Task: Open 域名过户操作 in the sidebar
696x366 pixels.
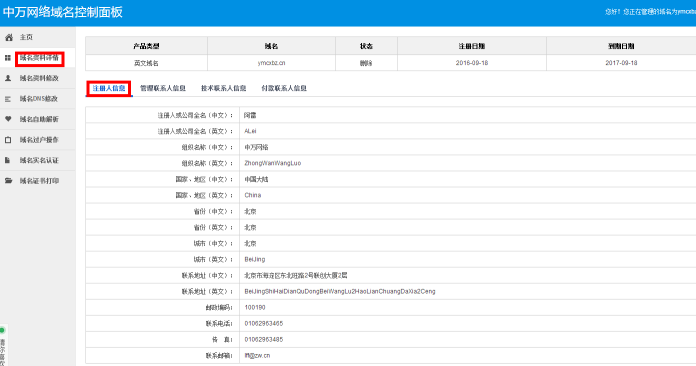Action: tap(39, 140)
